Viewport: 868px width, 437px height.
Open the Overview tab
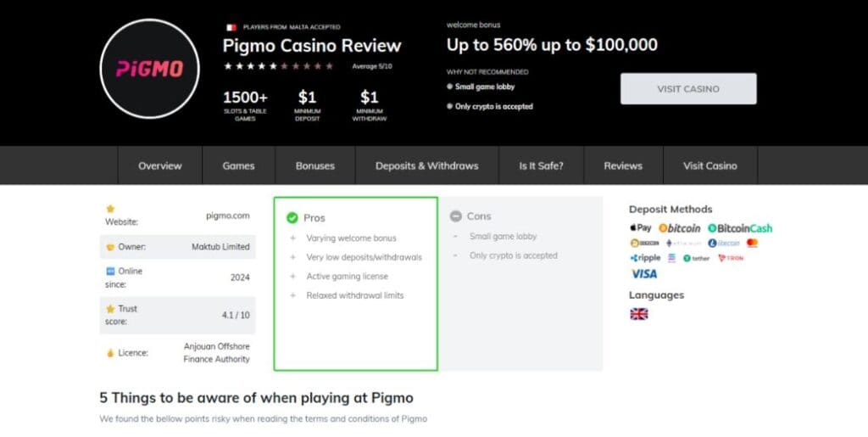(160, 165)
